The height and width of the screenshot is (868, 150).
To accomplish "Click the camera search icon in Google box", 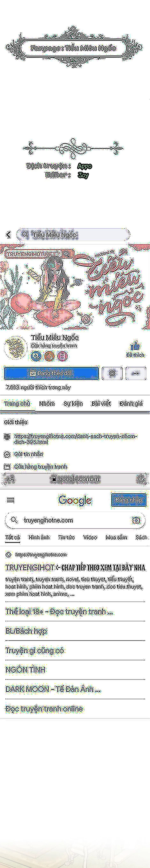I will click(x=136, y=520).
